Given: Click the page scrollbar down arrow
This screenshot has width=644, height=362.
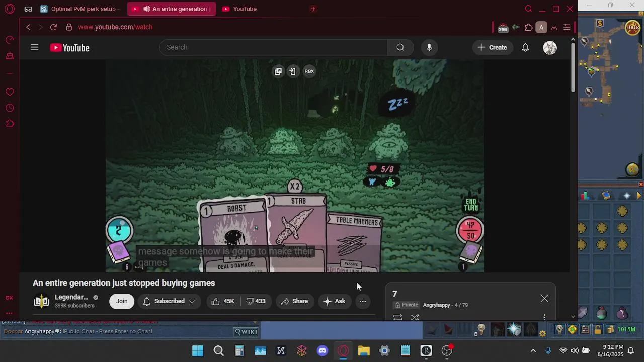Looking at the screenshot, I should click(573, 317).
